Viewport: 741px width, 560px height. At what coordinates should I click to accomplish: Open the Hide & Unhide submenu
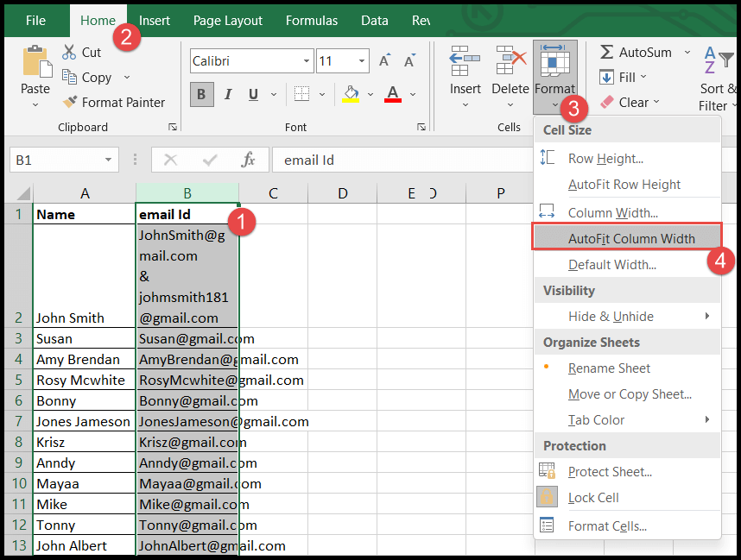coord(627,317)
